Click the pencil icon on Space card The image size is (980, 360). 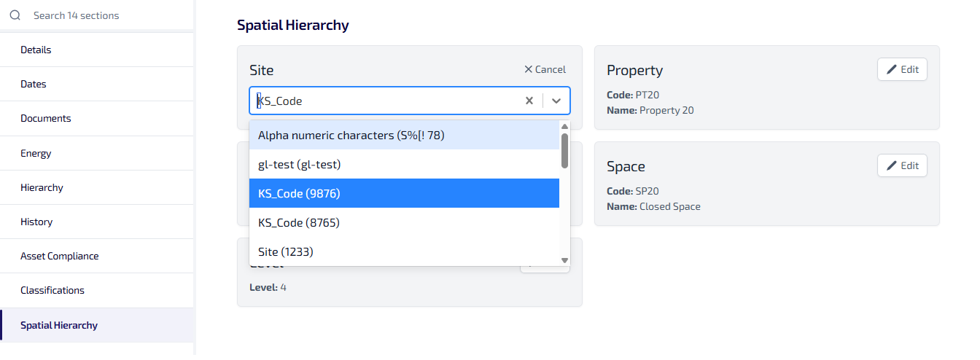[891, 166]
